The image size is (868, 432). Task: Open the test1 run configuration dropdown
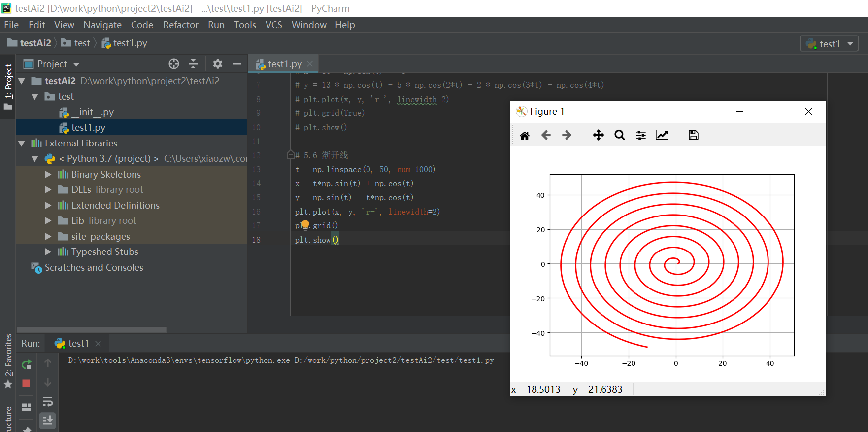(829, 44)
